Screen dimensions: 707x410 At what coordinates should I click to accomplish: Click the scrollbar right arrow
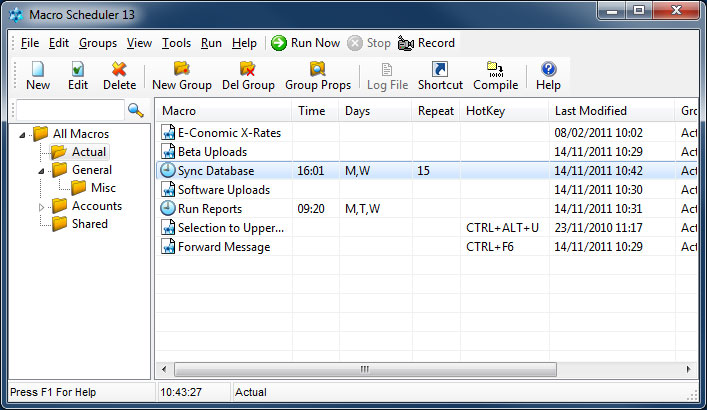point(689,369)
